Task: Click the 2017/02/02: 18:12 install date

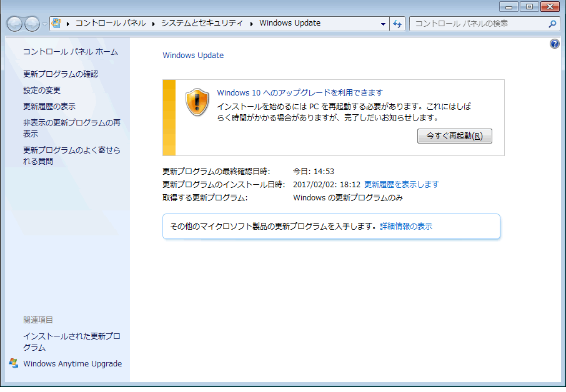Action: (327, 184)
